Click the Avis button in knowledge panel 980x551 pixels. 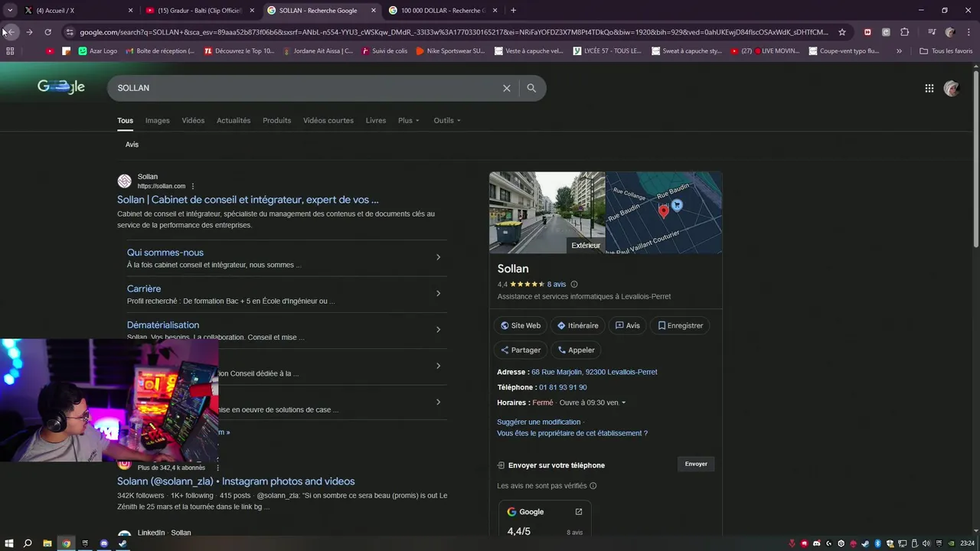click(x=627, y=325)
